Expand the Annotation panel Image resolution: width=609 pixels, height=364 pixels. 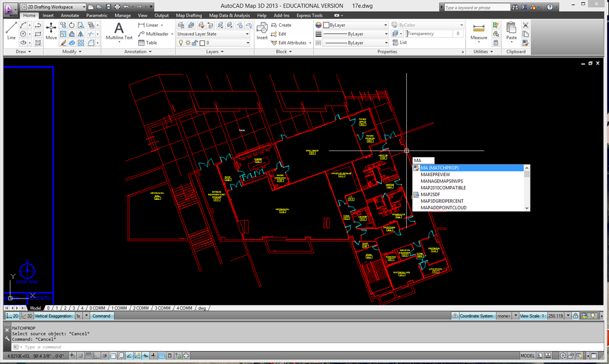click(x=138, y=51)
